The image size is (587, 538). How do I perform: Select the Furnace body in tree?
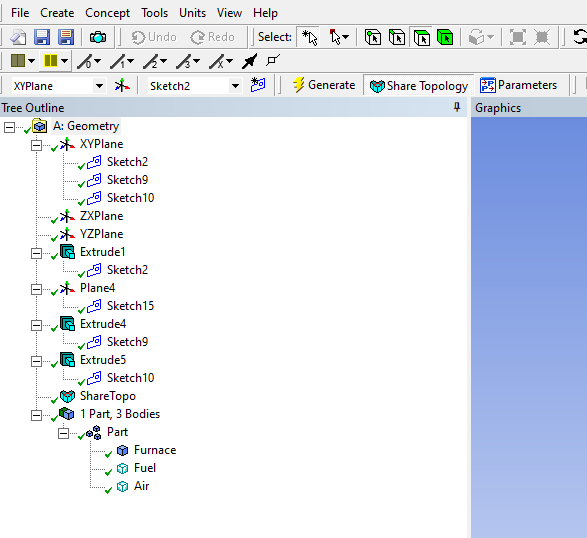click(155, 450)
